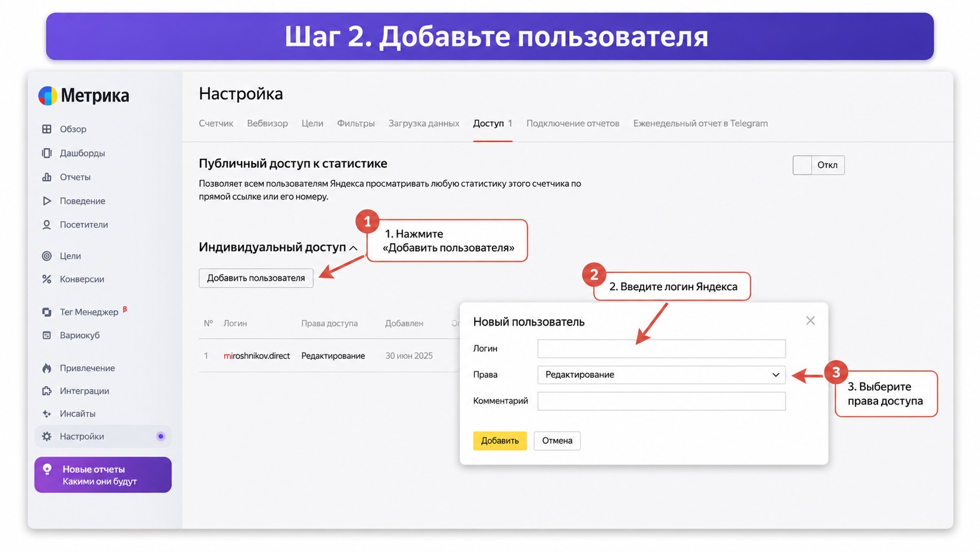Go to the Загрузка данных tab

point(424,124)
